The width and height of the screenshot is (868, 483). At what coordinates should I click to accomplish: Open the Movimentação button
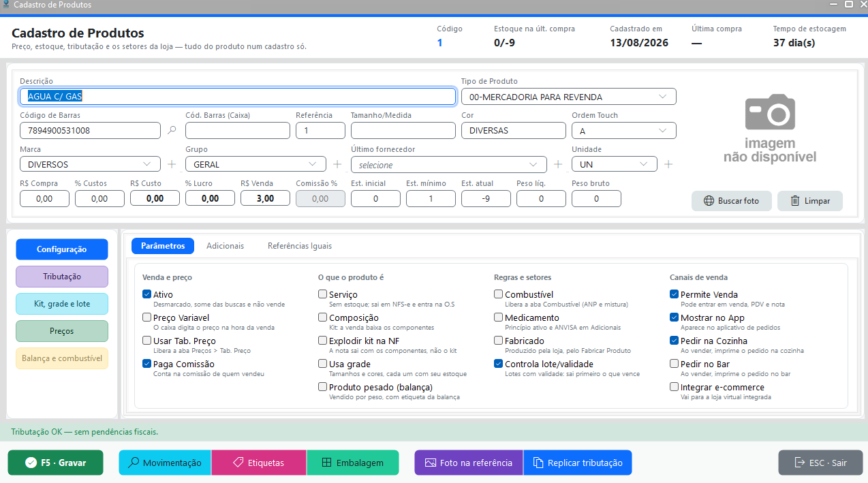165,463
